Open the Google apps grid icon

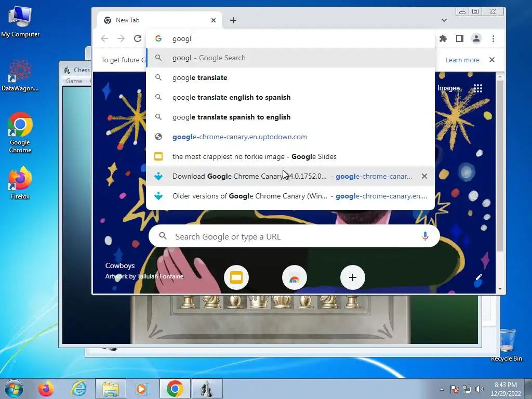[478, 88]
